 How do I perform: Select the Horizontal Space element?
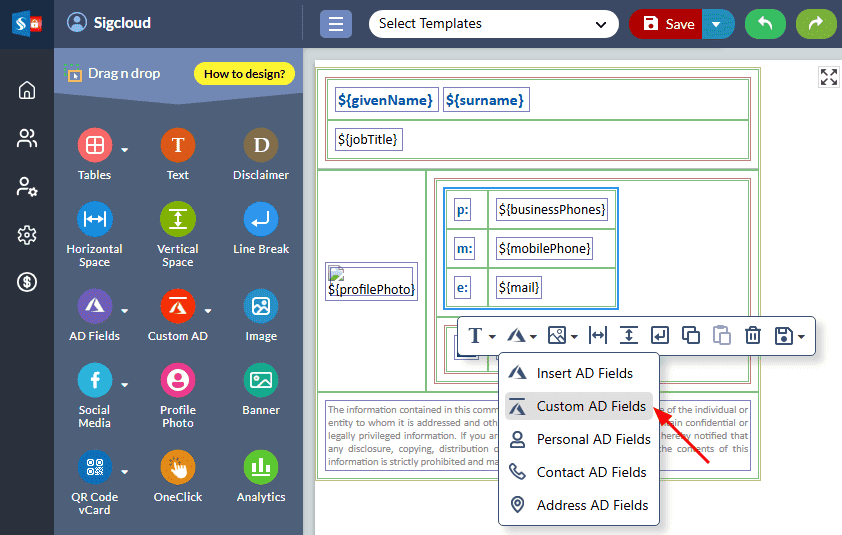(x=94, y=219)
